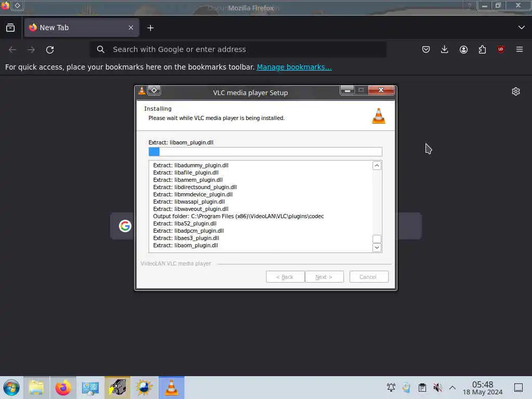Focus the Search with Google address field
This screenshot has height=399, width=532.
pos(238,49)
